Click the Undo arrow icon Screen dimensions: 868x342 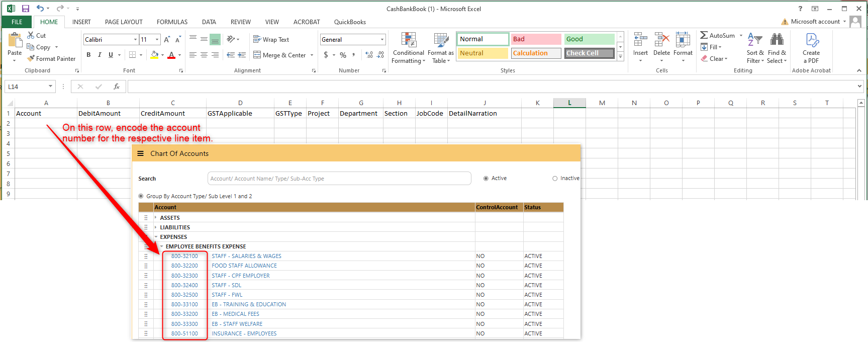[40, 9]
